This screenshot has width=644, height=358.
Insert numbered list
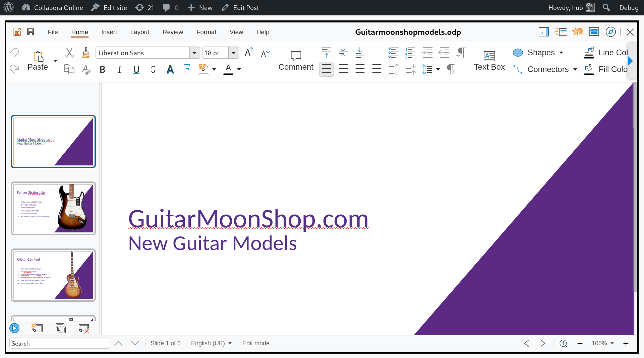click(x=410, y=53)
